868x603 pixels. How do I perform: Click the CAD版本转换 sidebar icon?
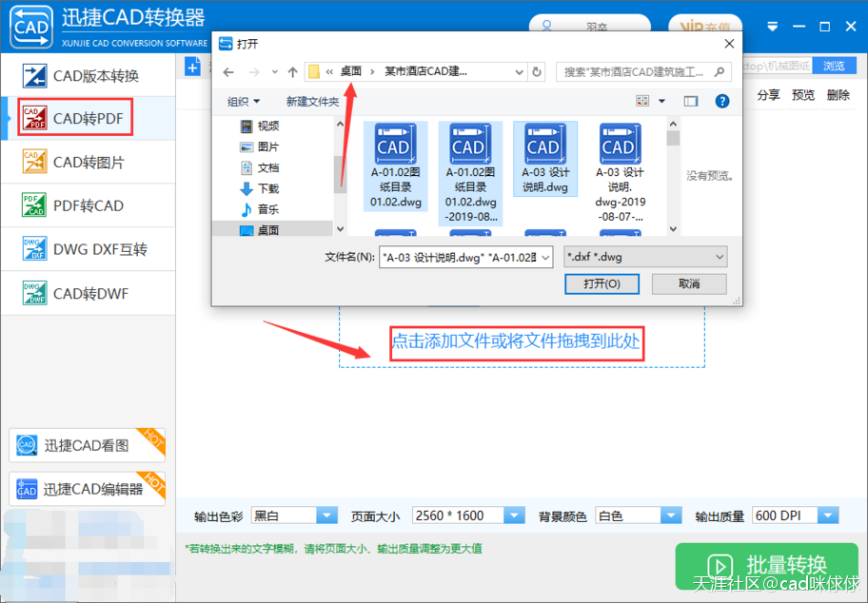tap(34, 76)
